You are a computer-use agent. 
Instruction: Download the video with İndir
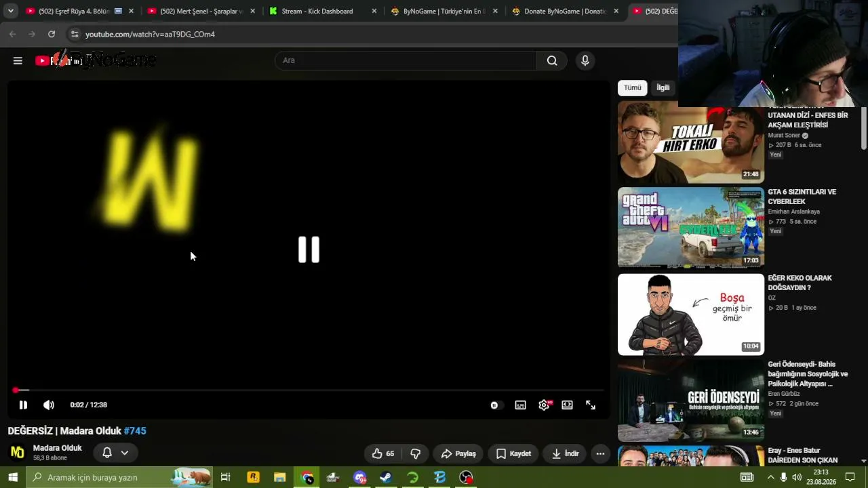click(566, 453)
